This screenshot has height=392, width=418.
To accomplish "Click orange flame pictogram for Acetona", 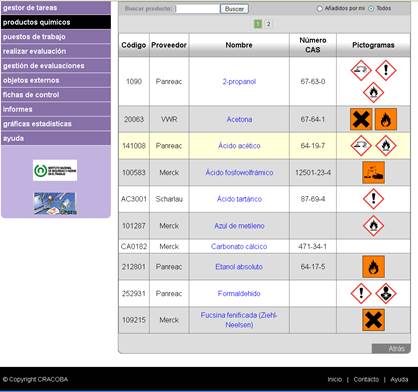I will 386,119.
